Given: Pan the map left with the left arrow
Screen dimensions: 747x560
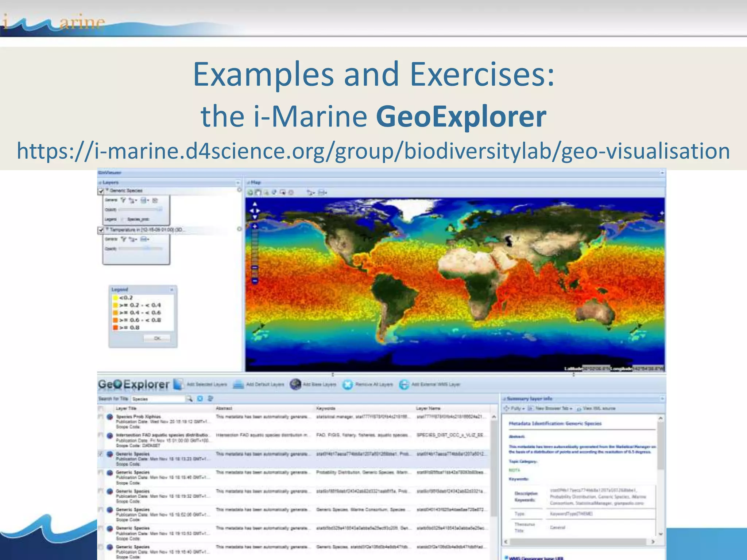Looking at the screenshot, I should pos(252,211).
